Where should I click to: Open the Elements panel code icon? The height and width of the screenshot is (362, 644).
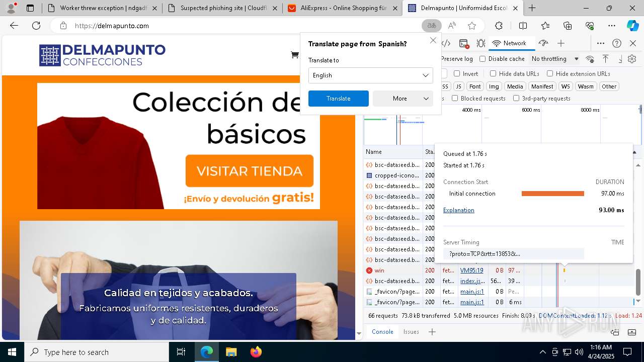pos(446,43)
